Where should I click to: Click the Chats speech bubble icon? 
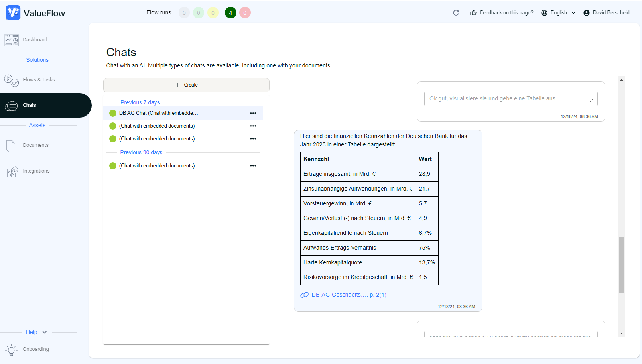pyautogui.click(x=11, y=106)
